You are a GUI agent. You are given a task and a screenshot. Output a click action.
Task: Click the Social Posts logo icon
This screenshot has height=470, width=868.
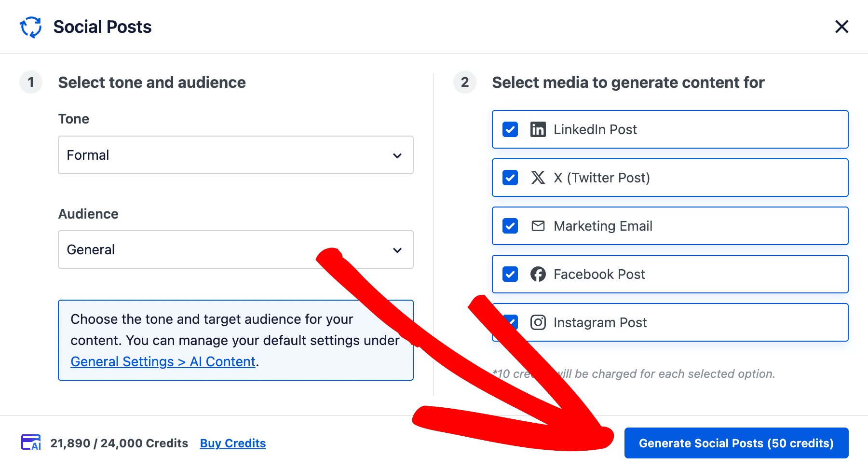(x=31, y=27)
